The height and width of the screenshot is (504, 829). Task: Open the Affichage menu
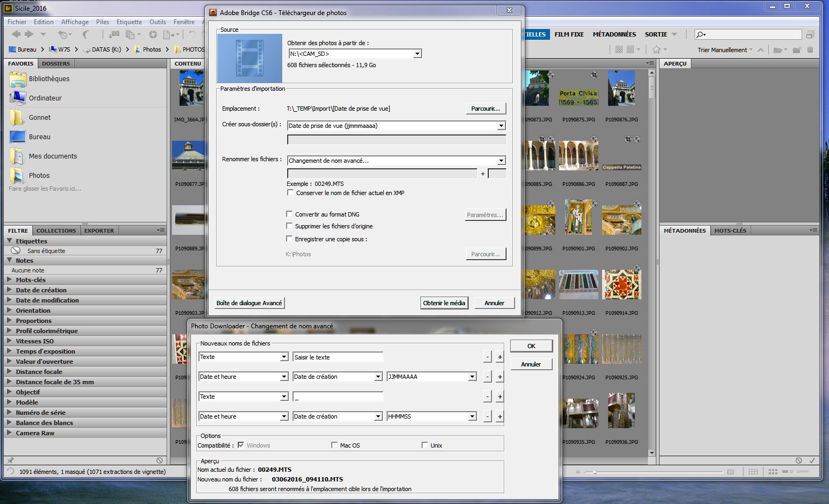pos(75,22)
